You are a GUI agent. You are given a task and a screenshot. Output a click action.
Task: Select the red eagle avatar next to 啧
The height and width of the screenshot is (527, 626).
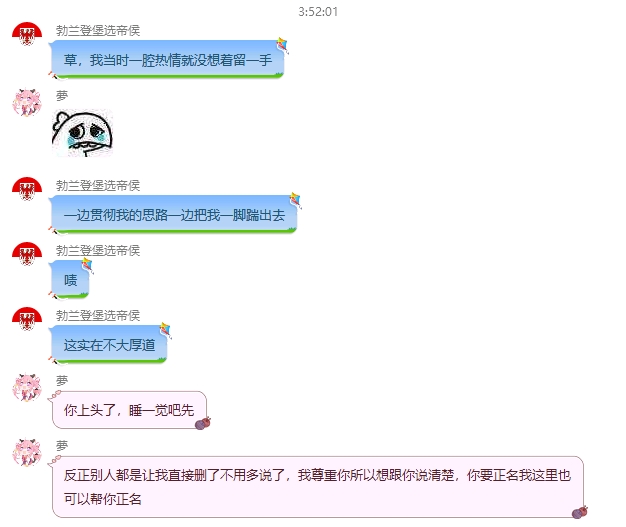coord(27,254)
